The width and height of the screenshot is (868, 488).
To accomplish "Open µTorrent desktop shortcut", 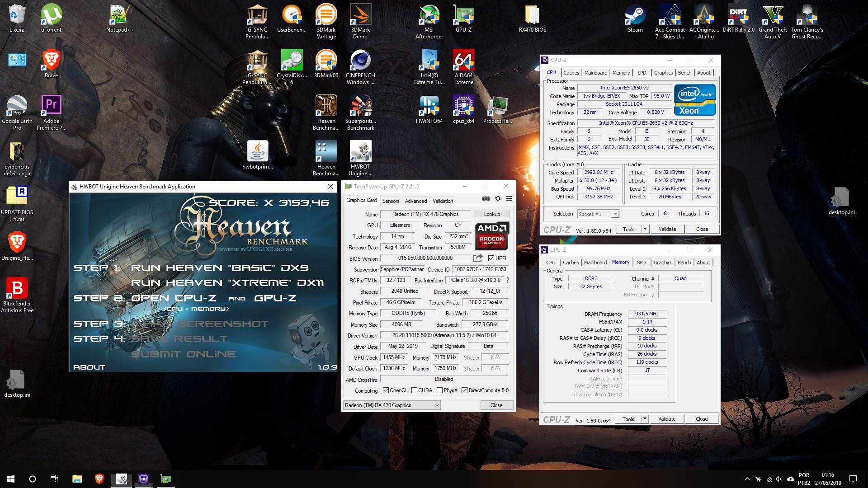I will tap(51, 19).
